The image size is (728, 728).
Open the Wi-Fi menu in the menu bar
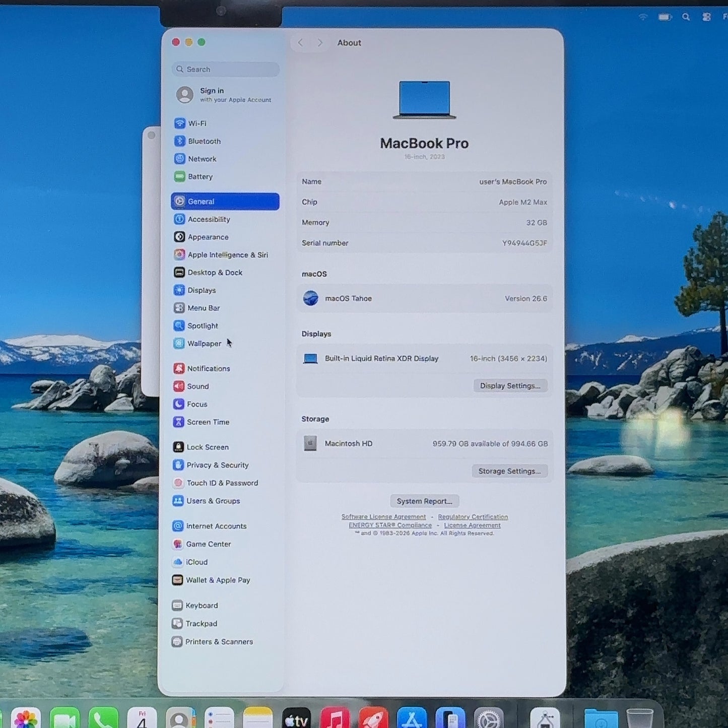643,17
